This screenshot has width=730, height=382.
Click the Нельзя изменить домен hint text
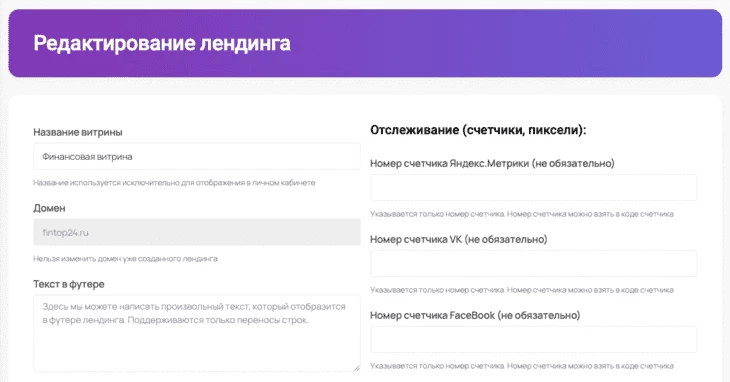pos(125,259)
